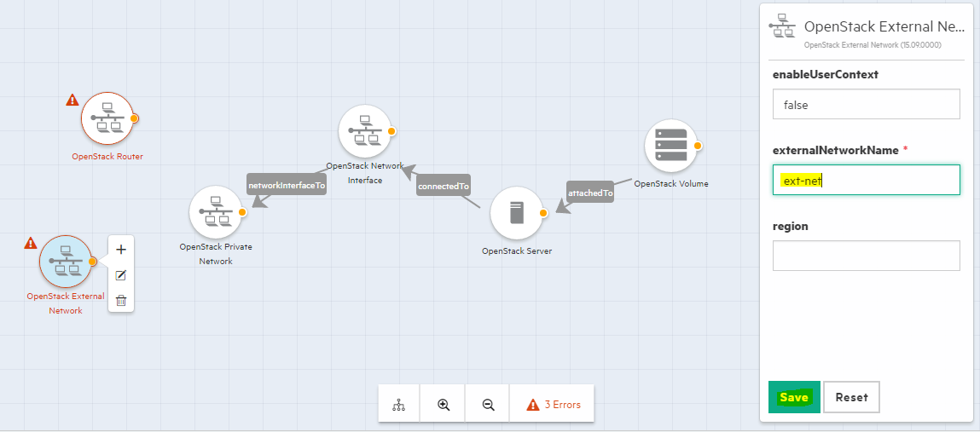The image size is (980, 432).
Task: Click the panel title OpenStack External Ne...
Action: tap(884, 26)
